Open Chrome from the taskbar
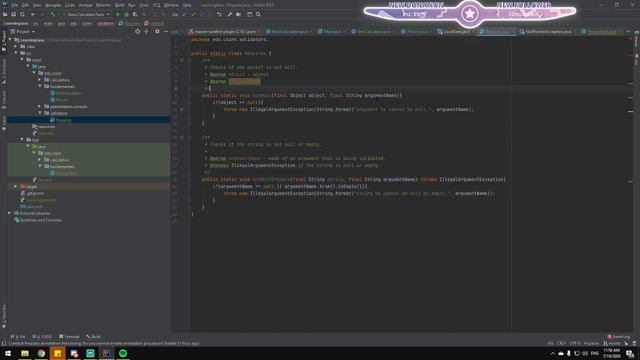Viewport: 640px width, 360px height. [41, 353]
